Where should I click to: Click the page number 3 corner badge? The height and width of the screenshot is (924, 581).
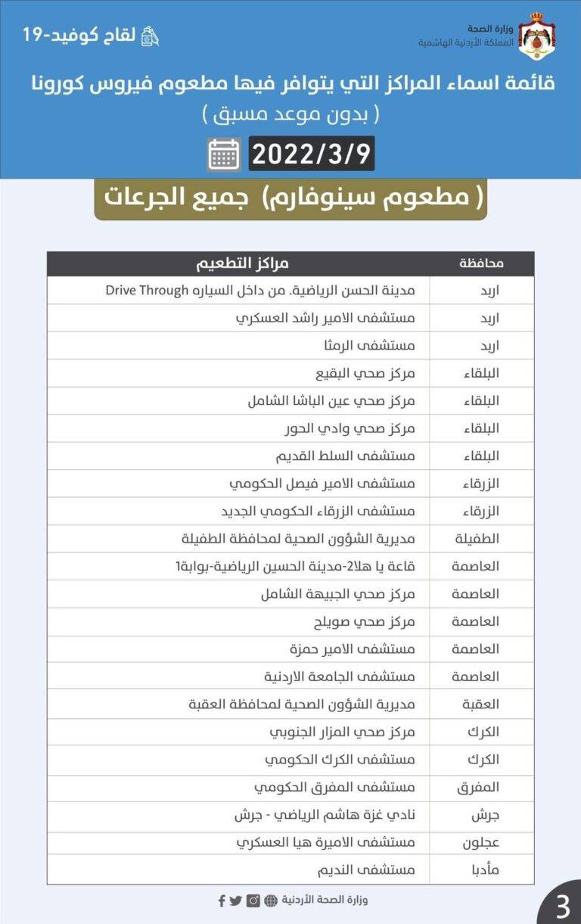(561, 905)
